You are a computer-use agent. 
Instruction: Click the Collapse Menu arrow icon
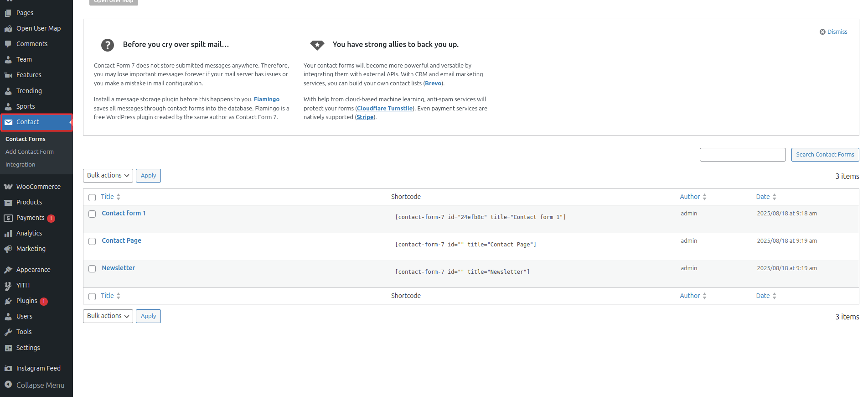(8, 385)
